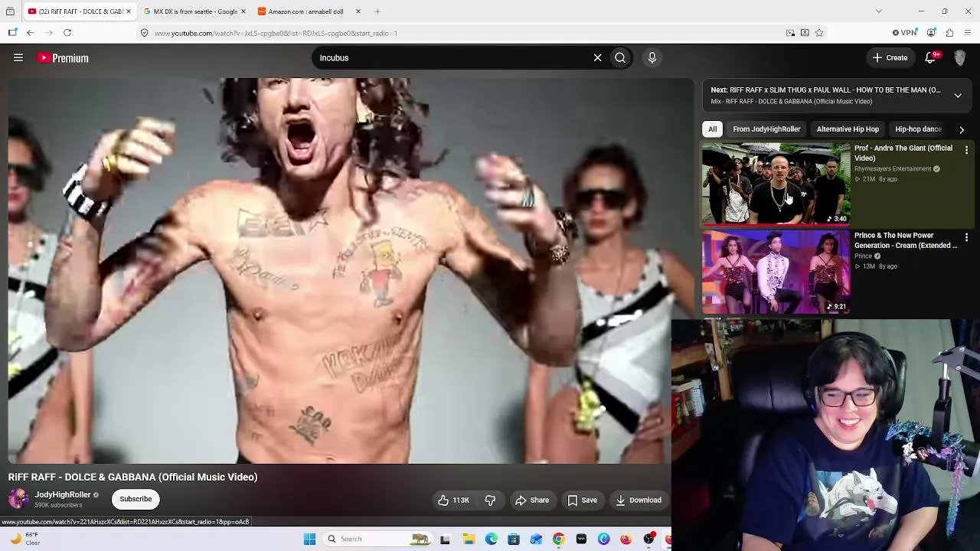Open the YouTube guide hamburger menu
Viewport: 980px width, 551px height.
(x=18, y=57)
